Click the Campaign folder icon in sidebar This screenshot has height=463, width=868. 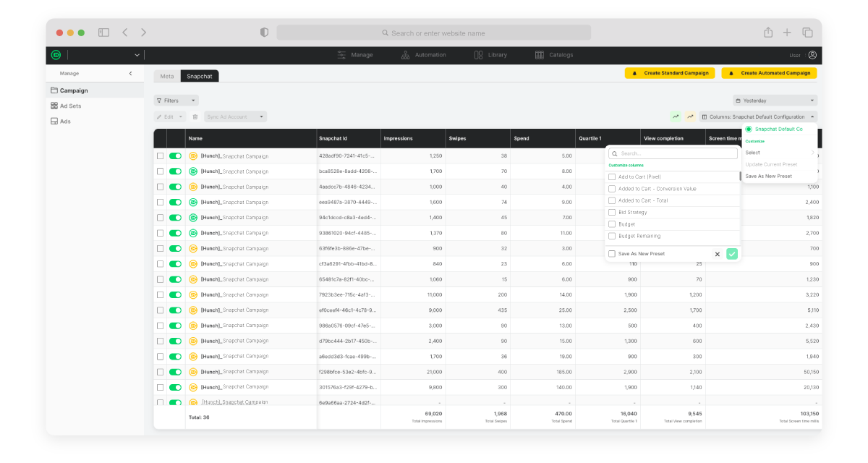click(54, 90)
